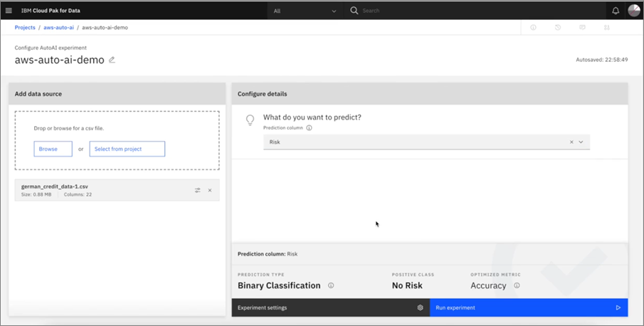Click the Browse button
Image resolution: width=644 pixels, height=326 pixels.
[x=53, y=149]
